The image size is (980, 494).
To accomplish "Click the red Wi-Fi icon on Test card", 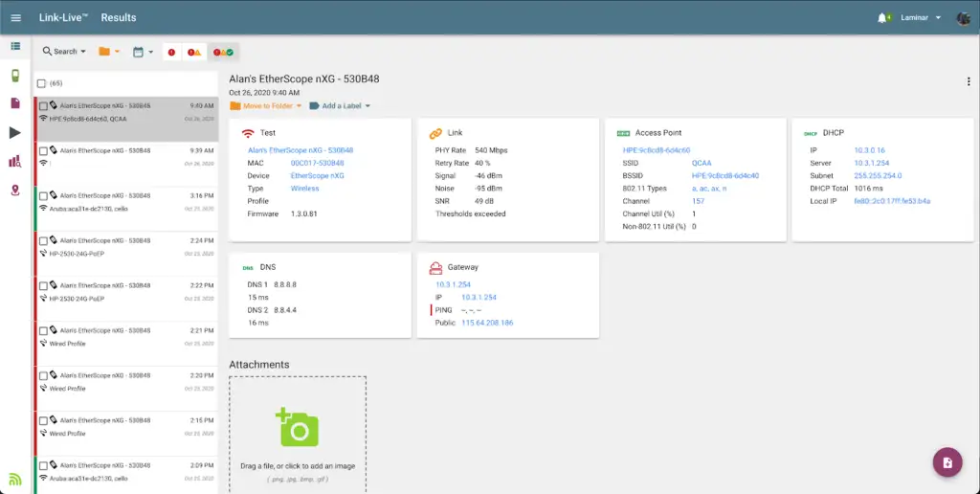I will click(x=248, y=133).
